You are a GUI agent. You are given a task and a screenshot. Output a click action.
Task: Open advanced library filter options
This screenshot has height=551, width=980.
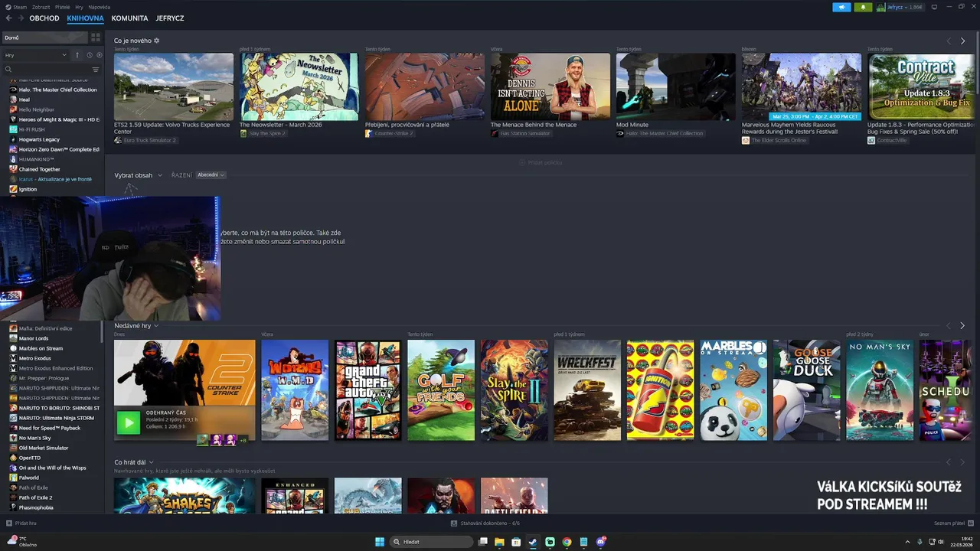[96, 70]
